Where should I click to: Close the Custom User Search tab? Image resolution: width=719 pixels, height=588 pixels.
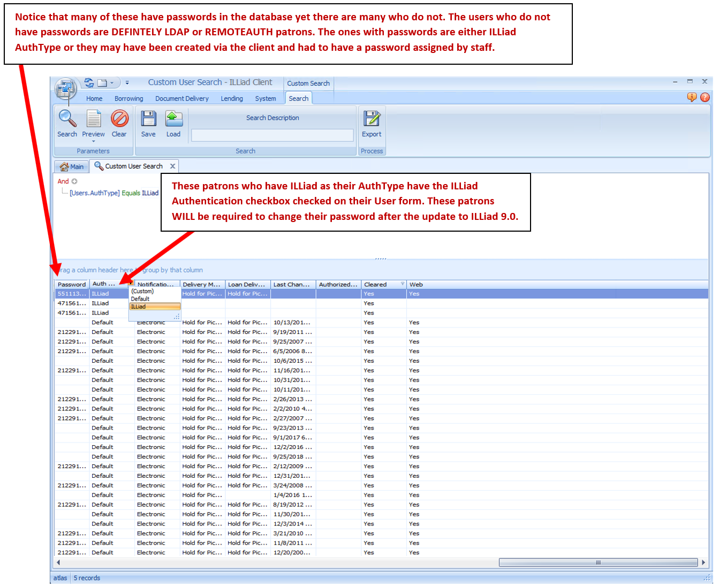(x=172, y=166)
